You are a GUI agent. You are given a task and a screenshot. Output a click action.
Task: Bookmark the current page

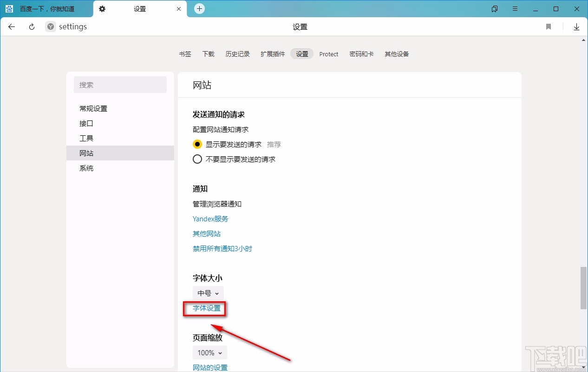pos(549,27)
